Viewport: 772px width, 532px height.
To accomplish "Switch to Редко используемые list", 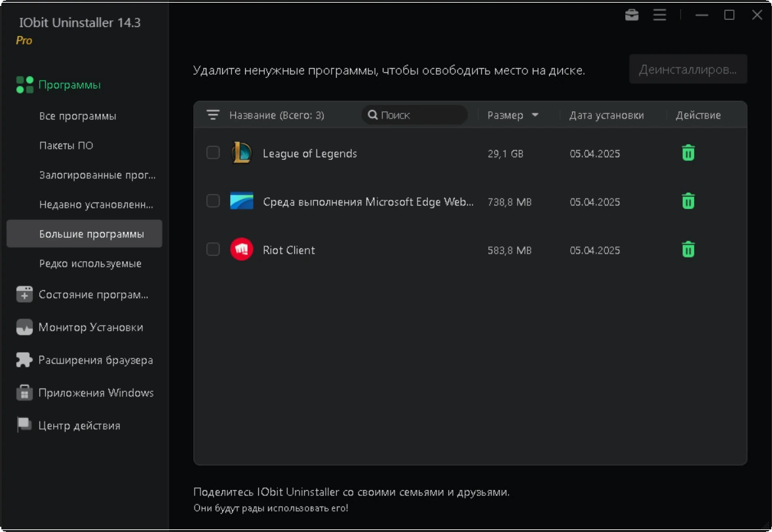I will click(90, 264).
